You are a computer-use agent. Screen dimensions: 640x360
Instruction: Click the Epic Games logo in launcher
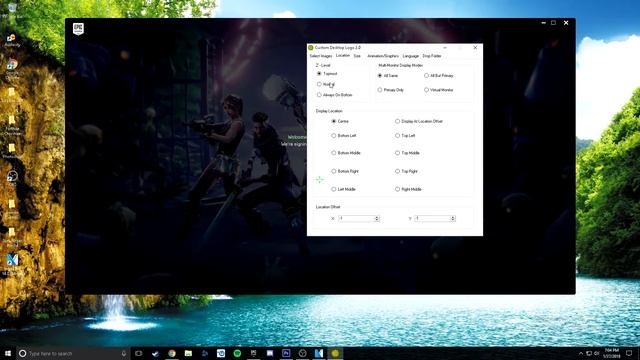click(x=78, y=29)
